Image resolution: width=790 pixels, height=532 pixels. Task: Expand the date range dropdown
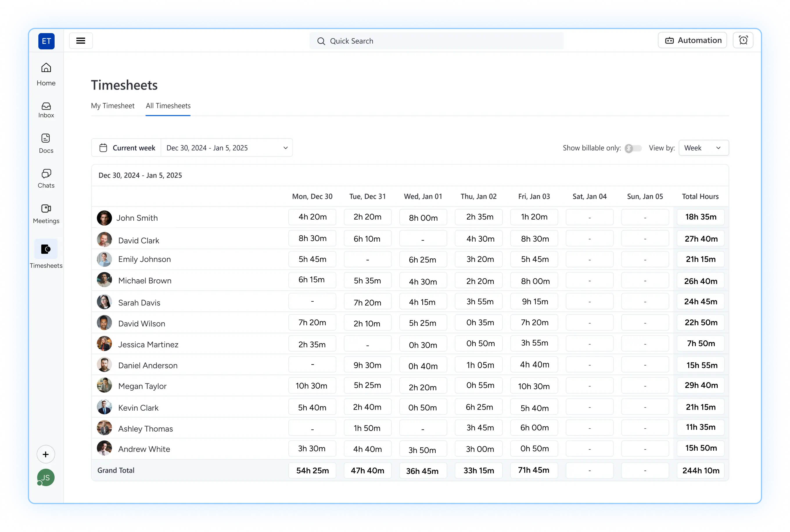point(227,148)
